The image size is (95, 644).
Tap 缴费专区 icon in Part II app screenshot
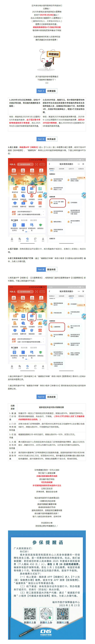coord(23,204)
